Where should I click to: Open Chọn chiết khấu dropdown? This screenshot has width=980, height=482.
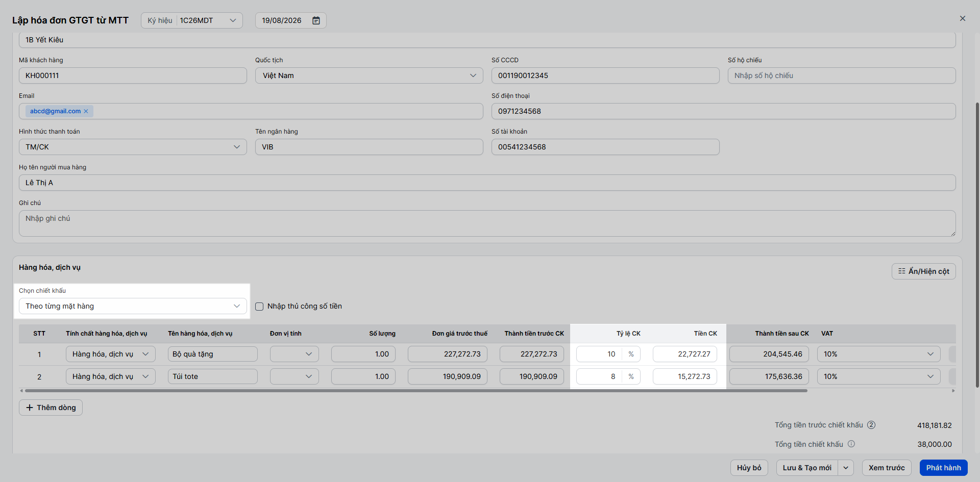coord(133,306)
